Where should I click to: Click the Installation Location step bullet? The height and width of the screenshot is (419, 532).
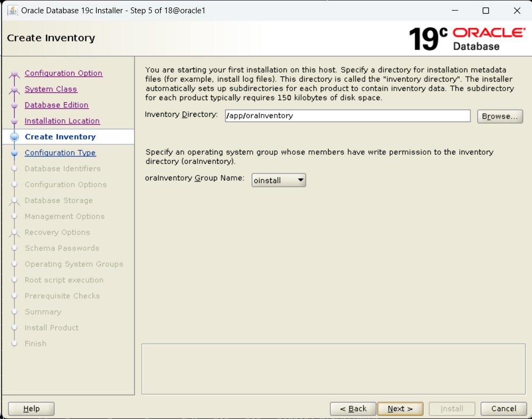click(x=15, y=121)
